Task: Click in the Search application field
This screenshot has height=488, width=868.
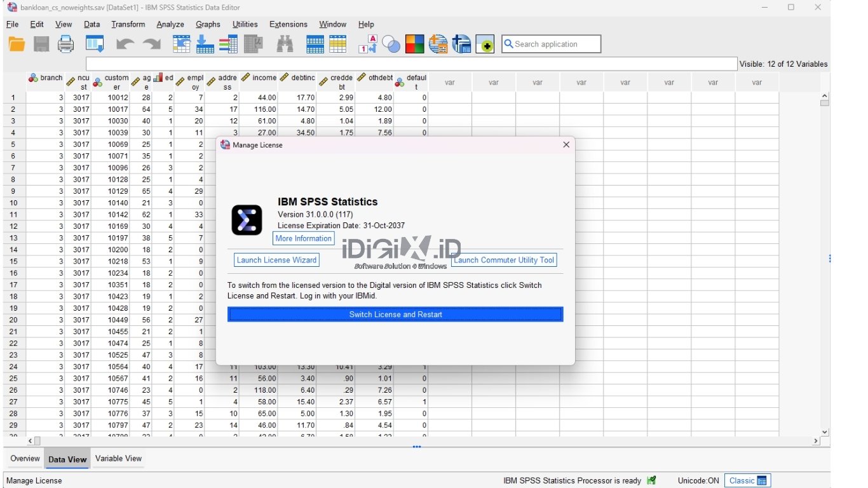Action: coord(551,44)
